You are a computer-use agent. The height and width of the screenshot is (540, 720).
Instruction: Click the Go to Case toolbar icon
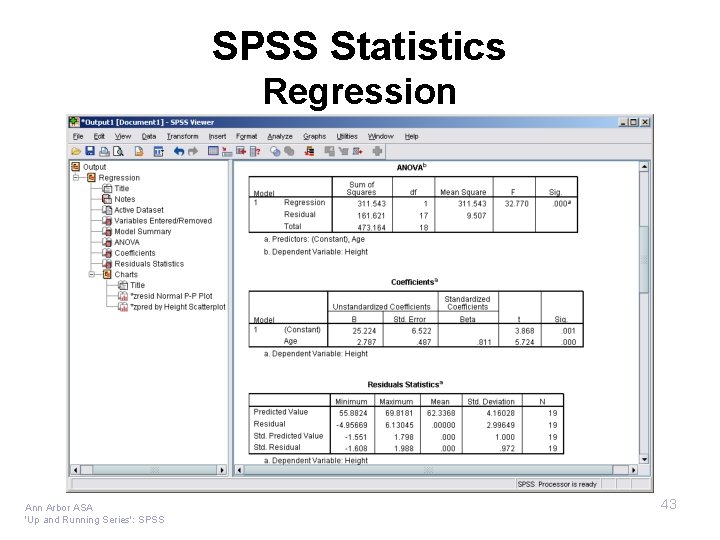click(x=227, y=151)
